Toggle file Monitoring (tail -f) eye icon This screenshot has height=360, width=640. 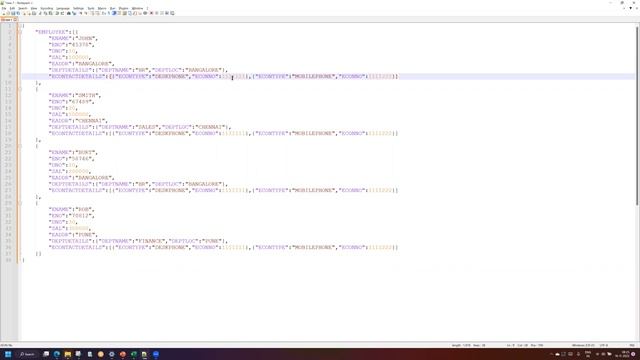tap(145, 13)
